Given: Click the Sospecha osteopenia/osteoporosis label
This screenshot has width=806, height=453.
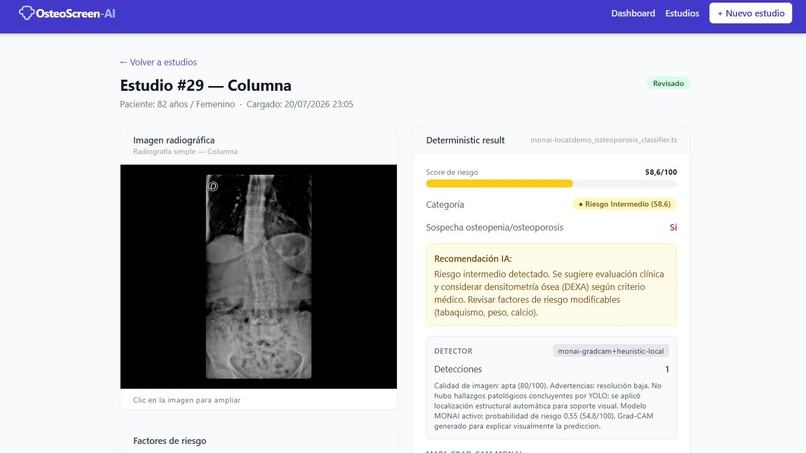Looking at the screenshot, I should click(x=494, y=227).
